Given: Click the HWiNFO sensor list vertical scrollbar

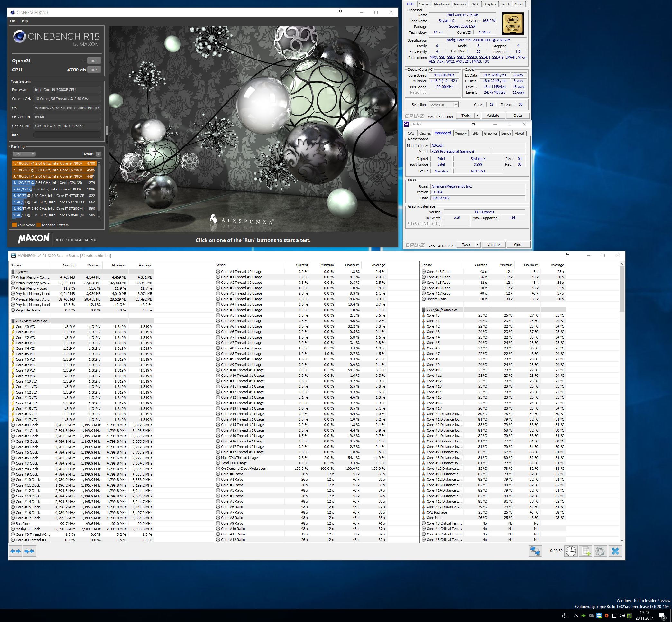Looking at the screenshot, I should (621, 290).
